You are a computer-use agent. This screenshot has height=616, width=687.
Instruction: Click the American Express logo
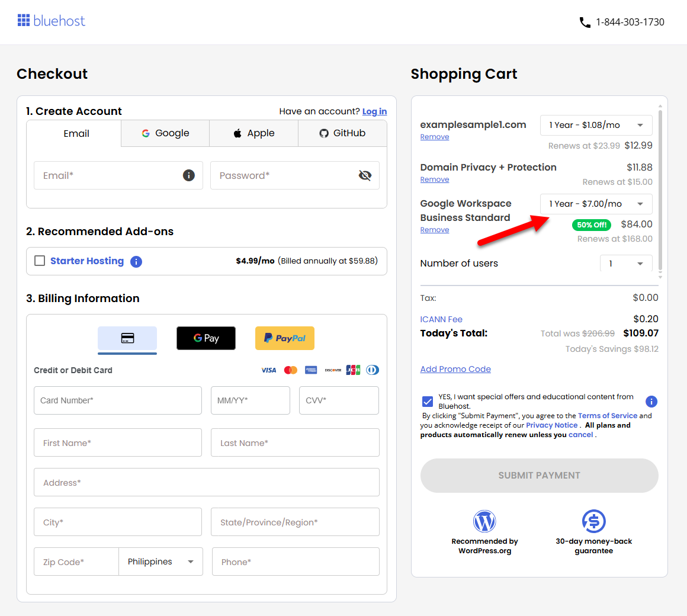tap(311, 370)
